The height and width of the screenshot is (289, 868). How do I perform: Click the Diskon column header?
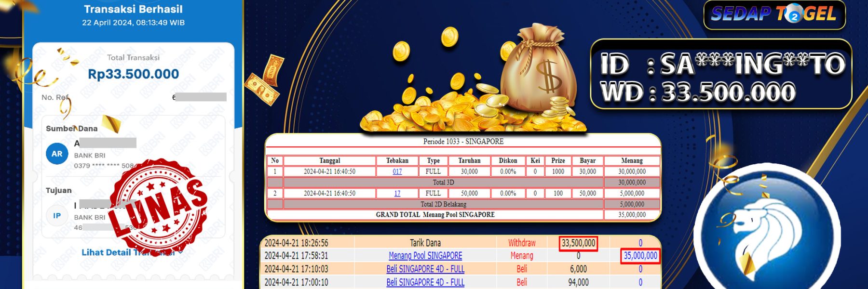click(x=508, y=160)
